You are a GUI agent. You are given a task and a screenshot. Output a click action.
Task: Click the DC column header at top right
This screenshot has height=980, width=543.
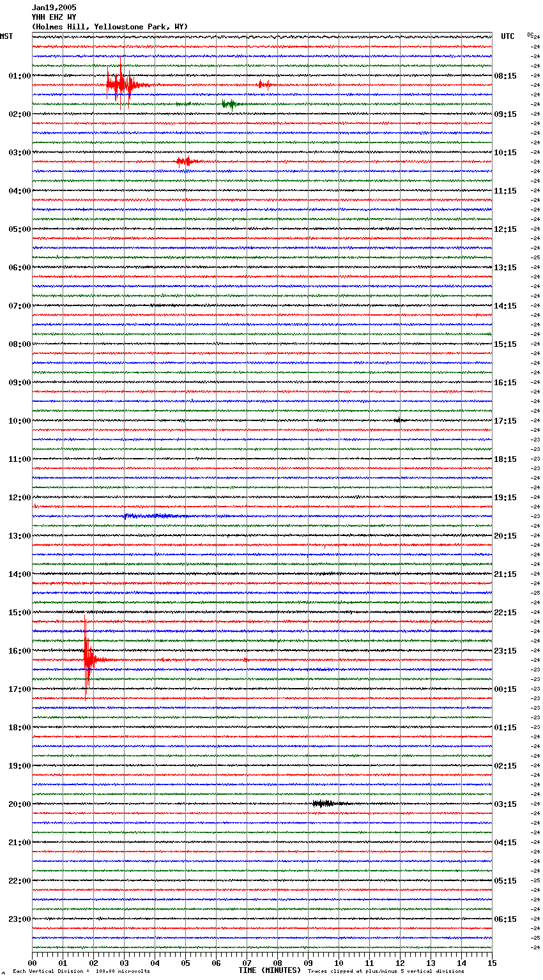pos(530,34)
